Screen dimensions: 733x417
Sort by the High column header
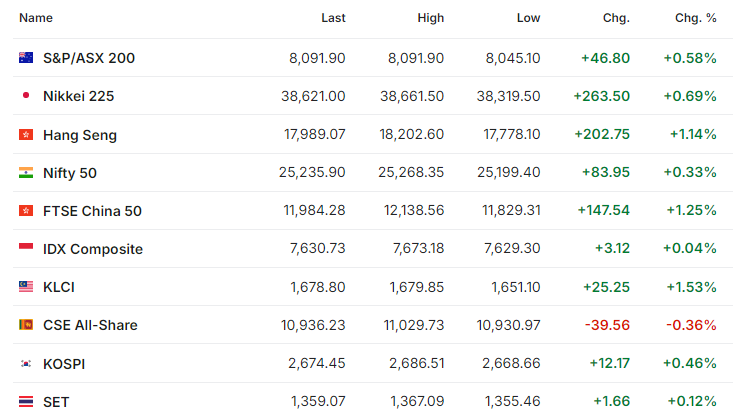(x=431, y=18)
